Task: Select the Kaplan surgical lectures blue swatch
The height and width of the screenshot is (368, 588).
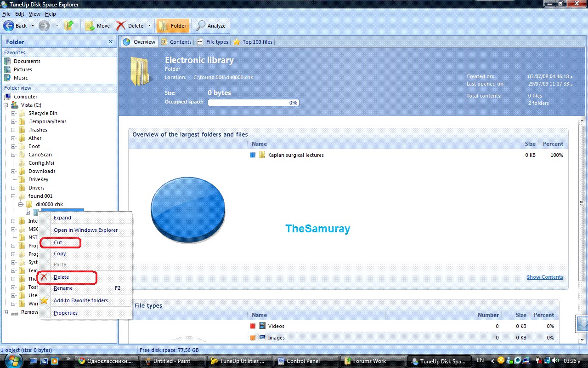Action: click(253, 155)
